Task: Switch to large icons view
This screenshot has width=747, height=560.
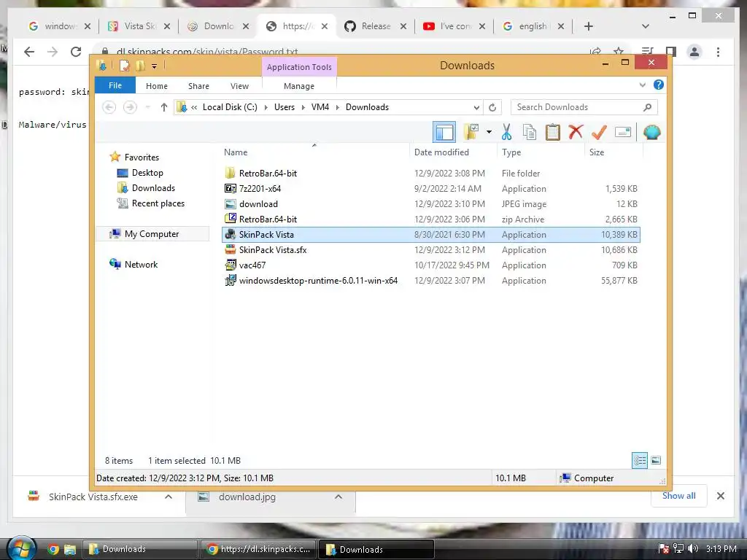Action: (x=656, y=460)
